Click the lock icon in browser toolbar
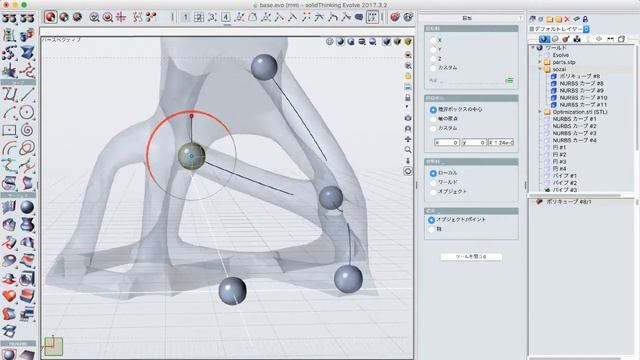 coord(585,19)
